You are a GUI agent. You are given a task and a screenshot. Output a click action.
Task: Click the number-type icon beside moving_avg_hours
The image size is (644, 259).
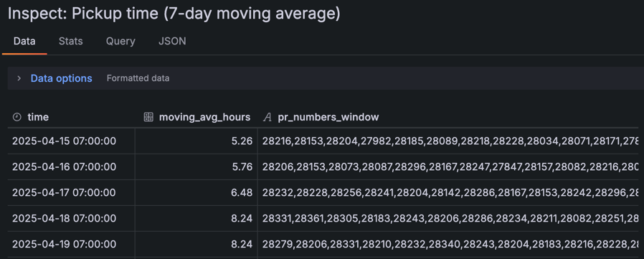[148, 117]
